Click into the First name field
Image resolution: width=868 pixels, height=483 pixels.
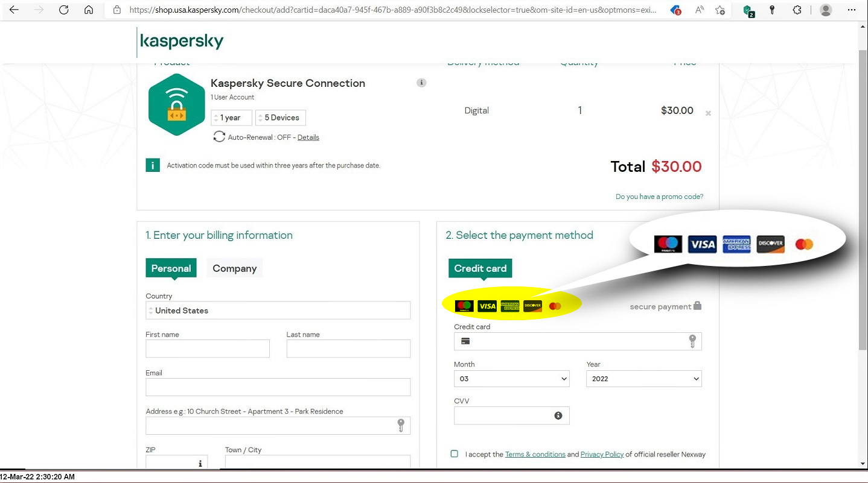pos(208,349)
